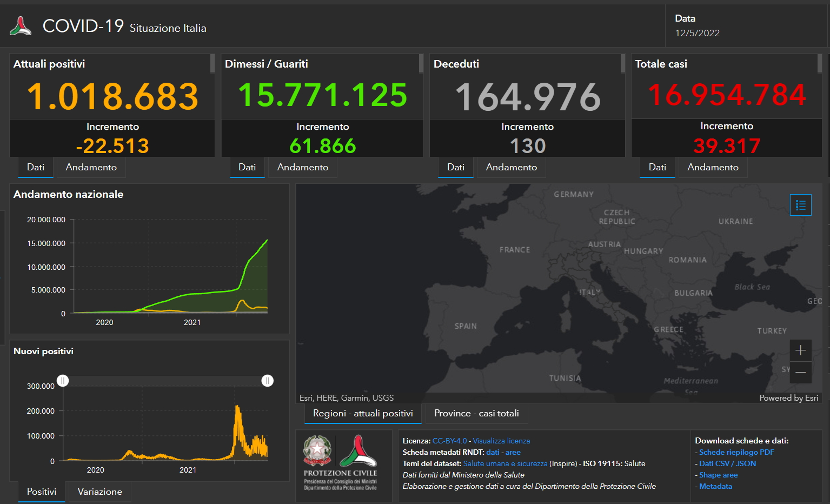Click the date 12/5/2022
Image resolution: width=830 pixels, height=504 pixels.
tap(698, 33)
